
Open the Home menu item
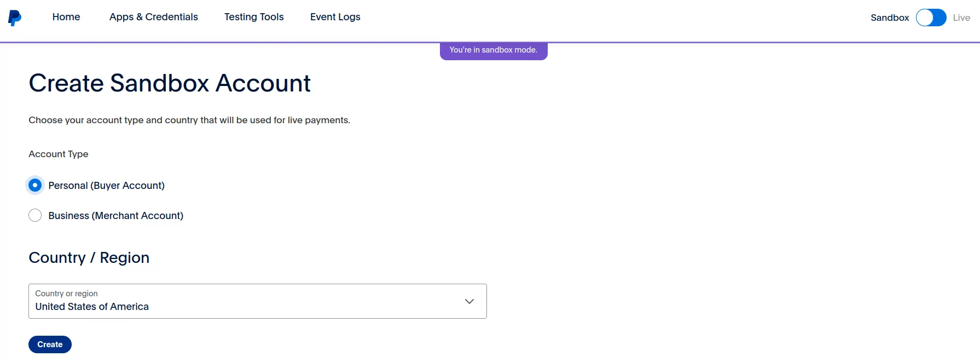click(66, 17)
